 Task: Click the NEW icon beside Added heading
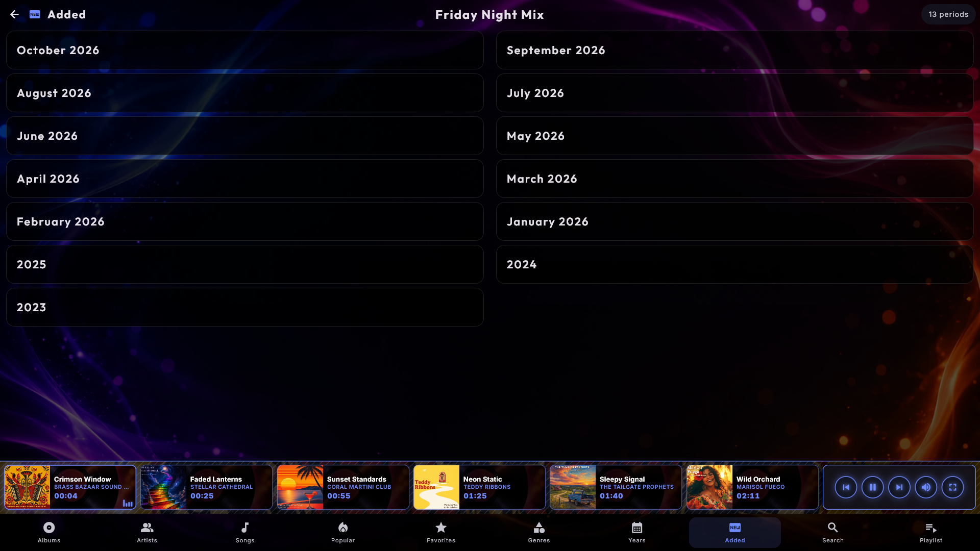tap(35, 14)
